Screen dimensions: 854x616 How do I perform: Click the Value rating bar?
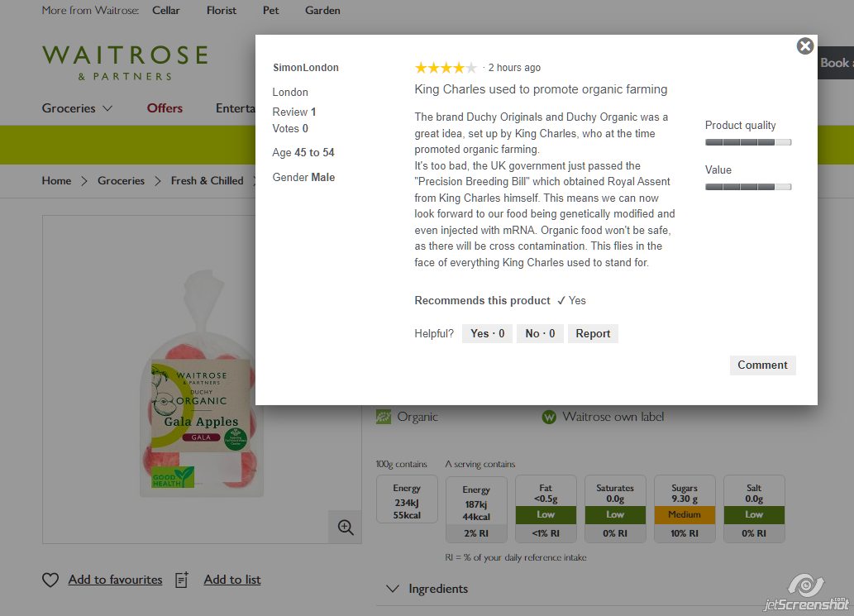click(x=748, y=187)
